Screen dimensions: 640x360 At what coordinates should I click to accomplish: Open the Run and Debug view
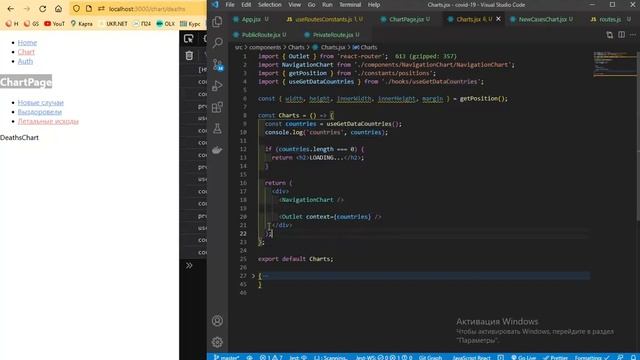217,86
